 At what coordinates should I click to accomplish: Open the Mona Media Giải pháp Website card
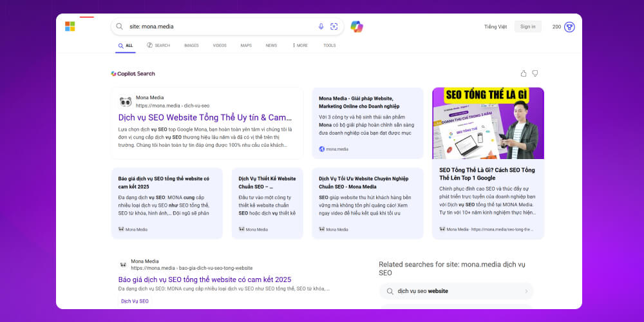[368, 123]
